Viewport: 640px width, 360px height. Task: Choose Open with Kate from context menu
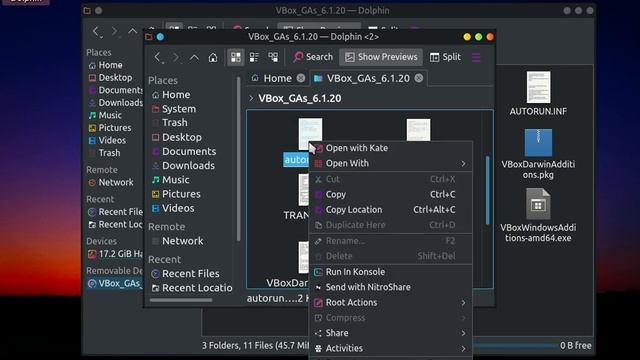391,148
